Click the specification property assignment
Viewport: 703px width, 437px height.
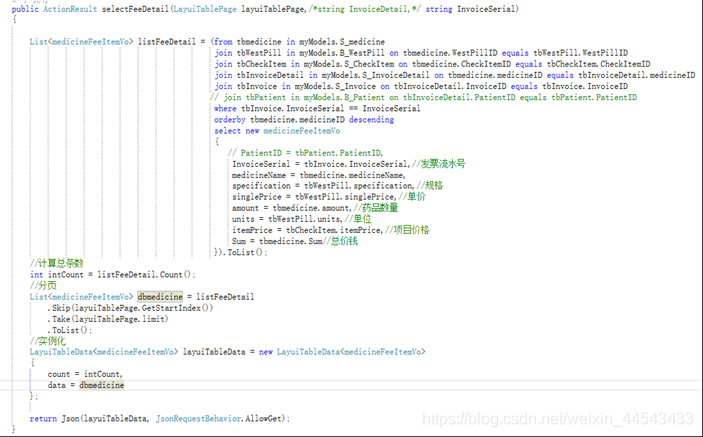pyautogui.click(x=323, y=186)
